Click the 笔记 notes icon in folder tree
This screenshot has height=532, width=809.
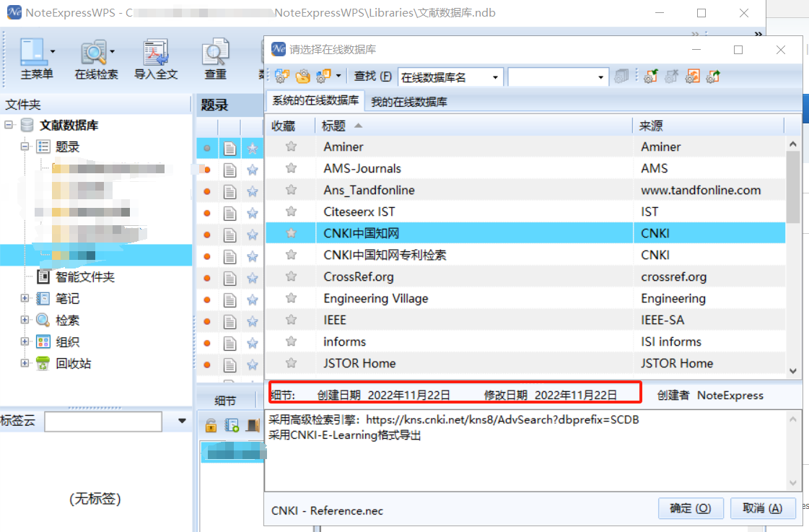point(43,298)
